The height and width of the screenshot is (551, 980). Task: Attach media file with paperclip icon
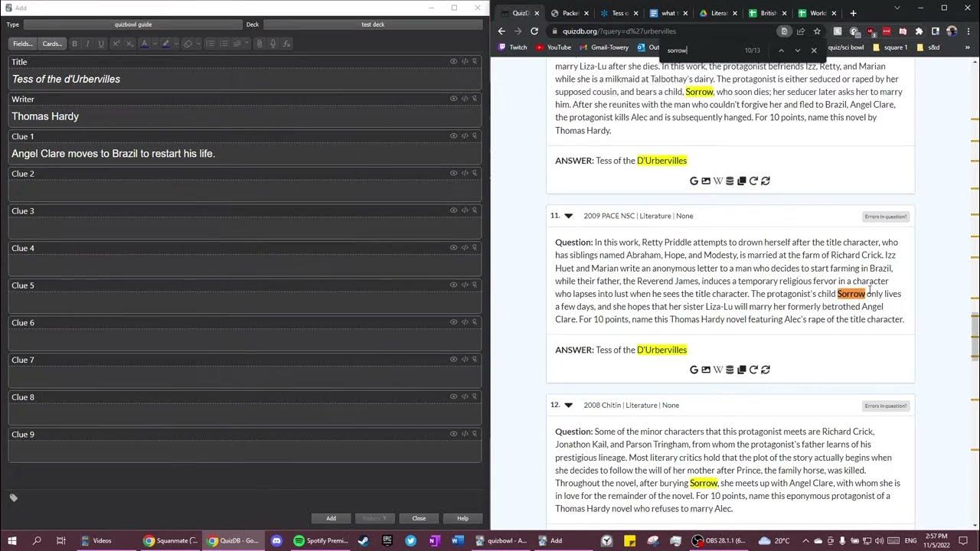[260, 44]
